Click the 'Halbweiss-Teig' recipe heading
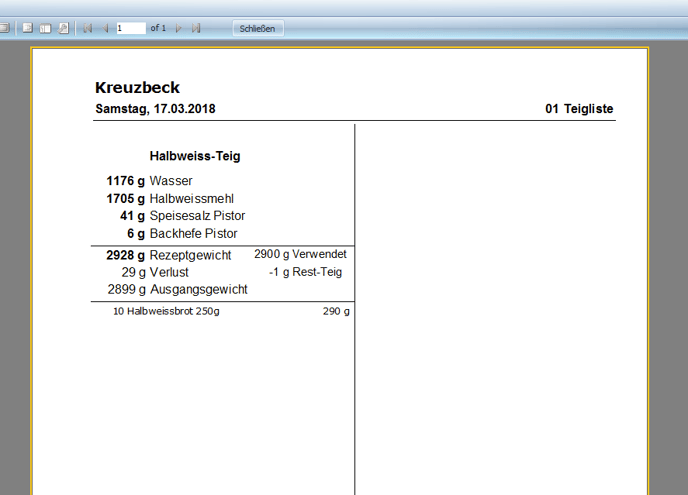 [195, 156]
